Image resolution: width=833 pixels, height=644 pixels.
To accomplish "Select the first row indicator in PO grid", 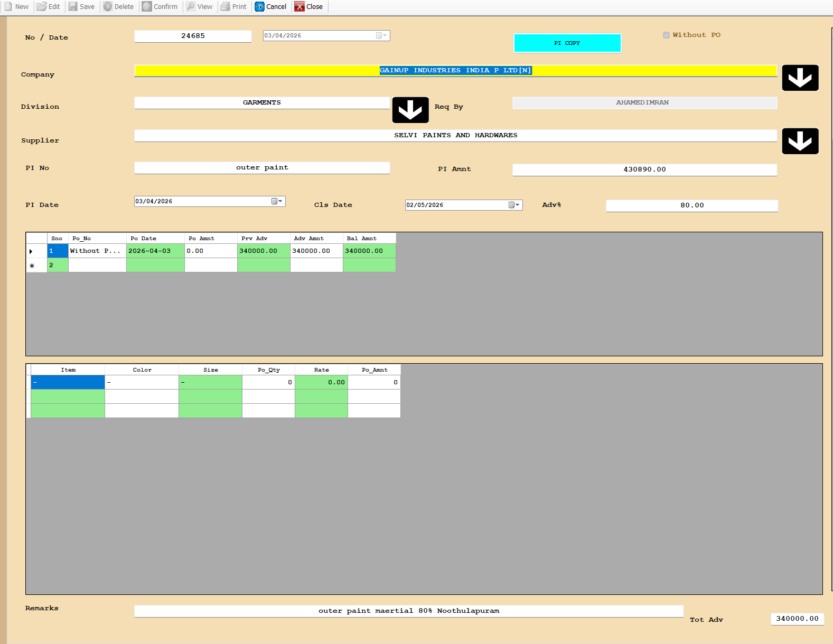I will coord(31,251).
